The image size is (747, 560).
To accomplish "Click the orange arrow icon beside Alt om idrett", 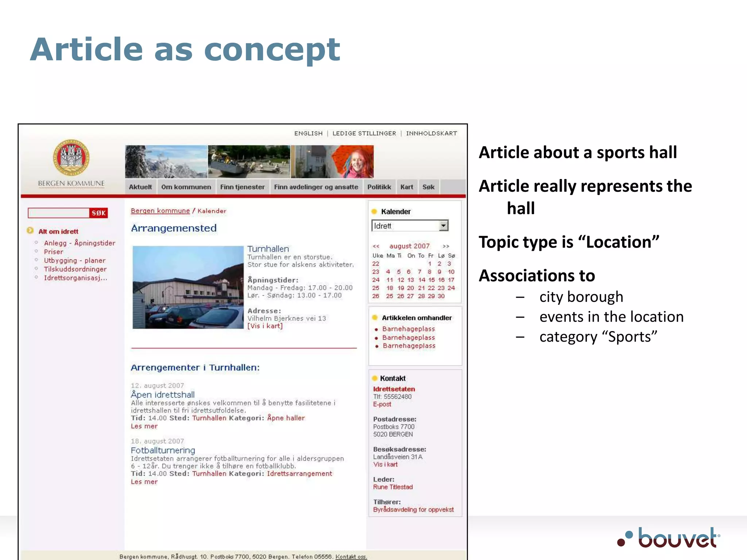I will [x=30, y=231].
